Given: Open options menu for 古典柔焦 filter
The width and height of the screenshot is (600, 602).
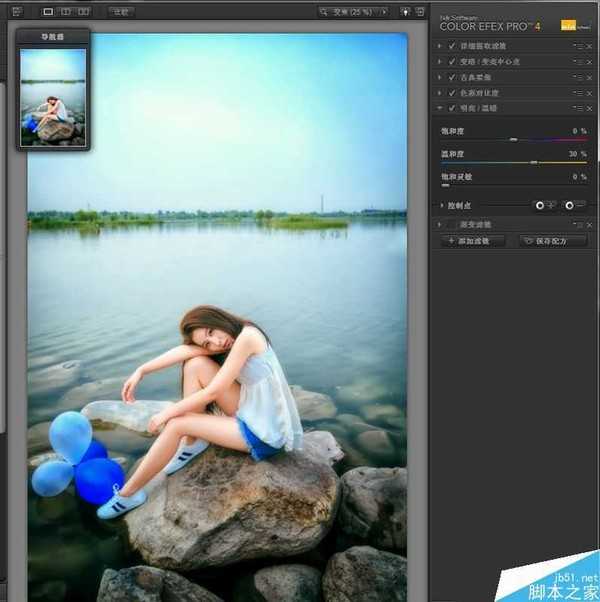Looking at the screenshot, I should pyautogui.click(x=578, y=77).
